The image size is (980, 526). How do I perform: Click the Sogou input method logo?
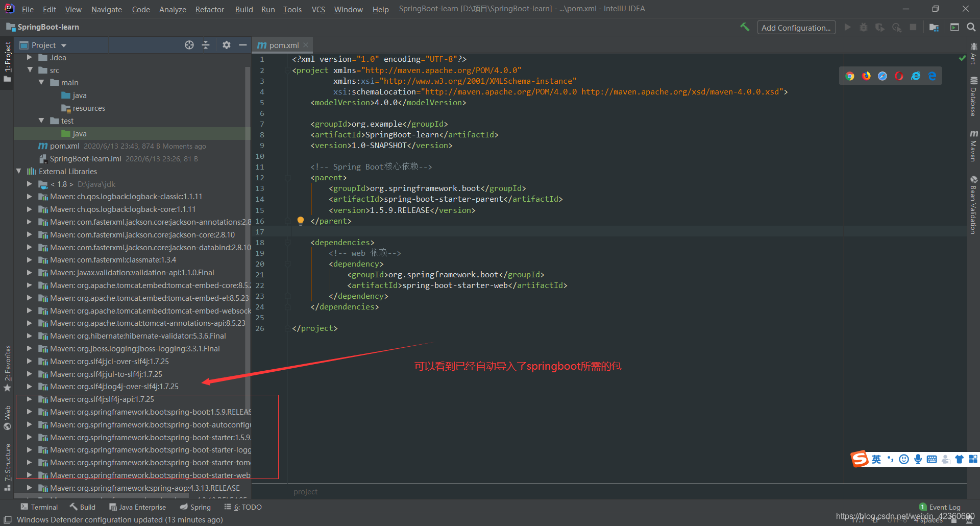pos(860,459)
